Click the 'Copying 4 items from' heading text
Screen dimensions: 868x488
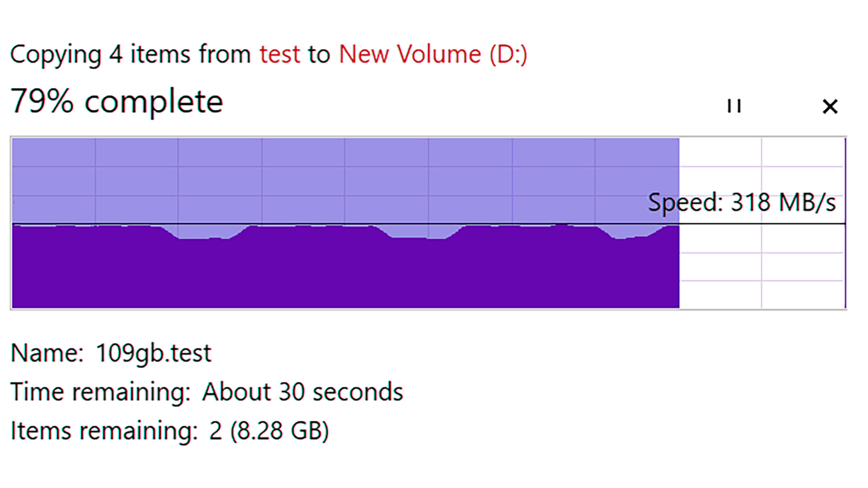pyautogui.click(x=131, y=55)
